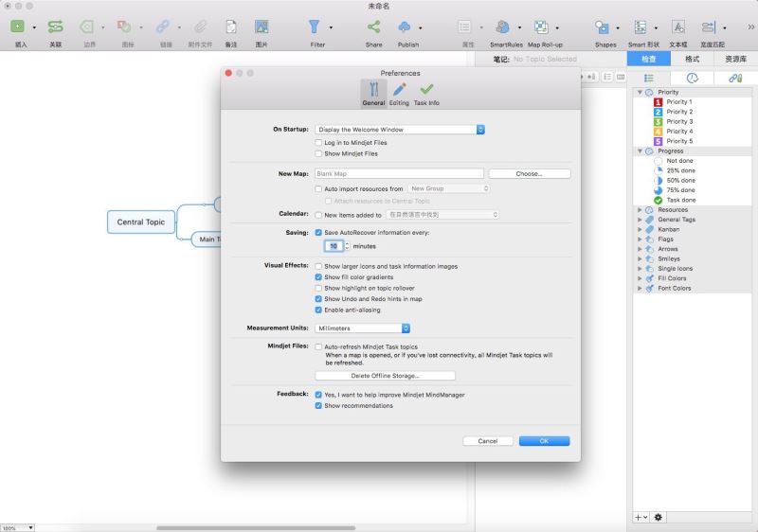Uncheck Show recommendations
Viewport: 758px width, 532px height.
[318, 405]
